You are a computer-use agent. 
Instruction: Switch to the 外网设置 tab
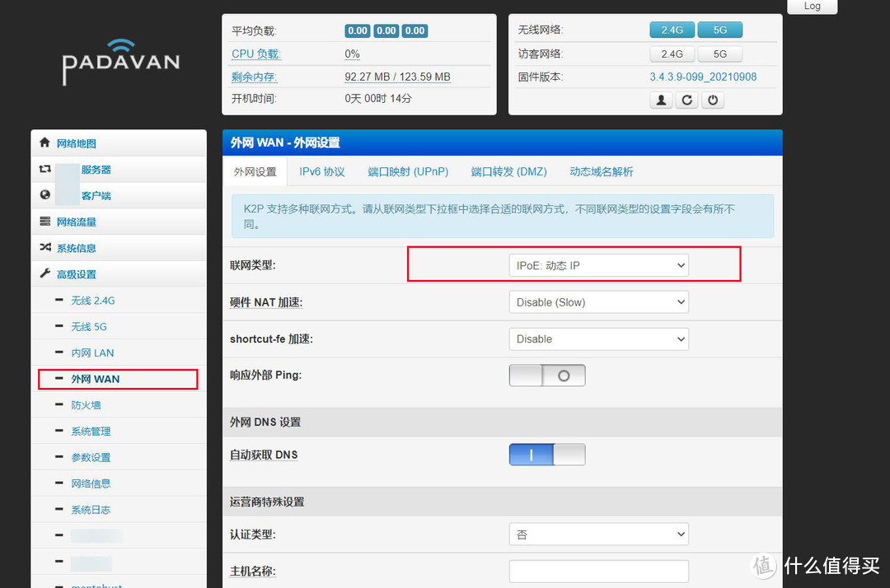coord(255,172)
